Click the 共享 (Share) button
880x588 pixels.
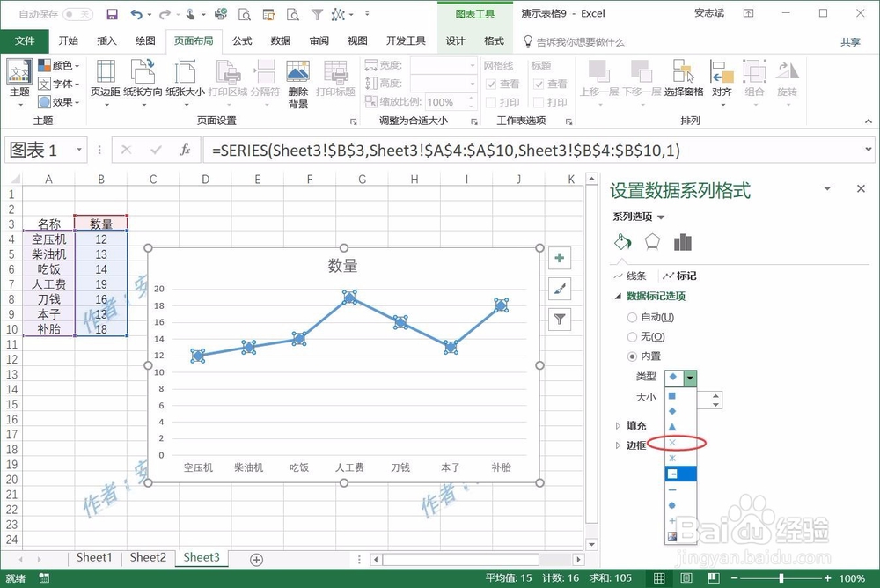tap(849, 40)
